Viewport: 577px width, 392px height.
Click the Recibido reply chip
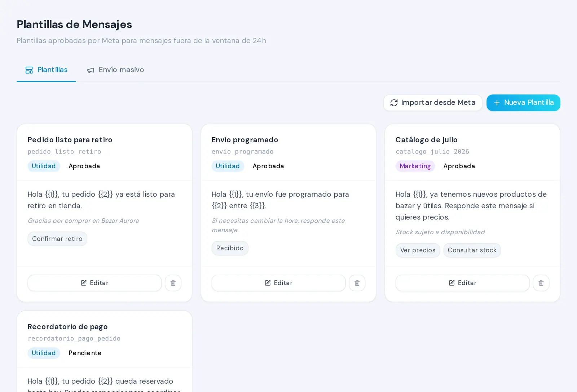click(x=230, y=248)
